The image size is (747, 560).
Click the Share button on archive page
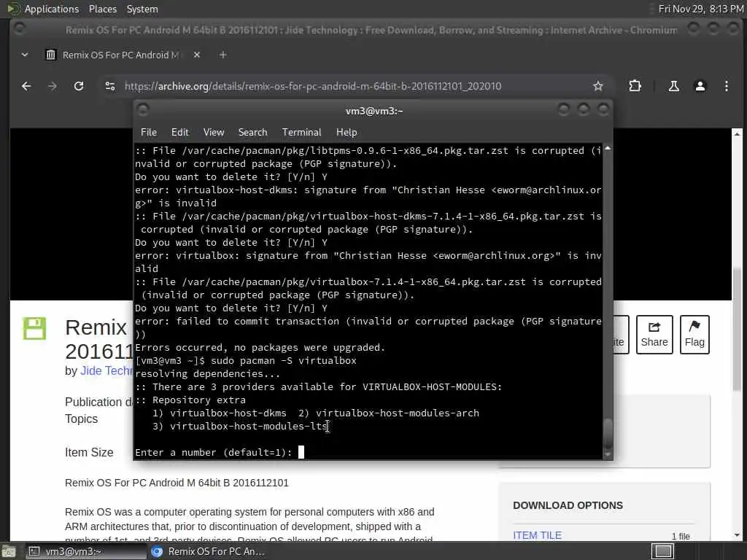tap(654, 334)
